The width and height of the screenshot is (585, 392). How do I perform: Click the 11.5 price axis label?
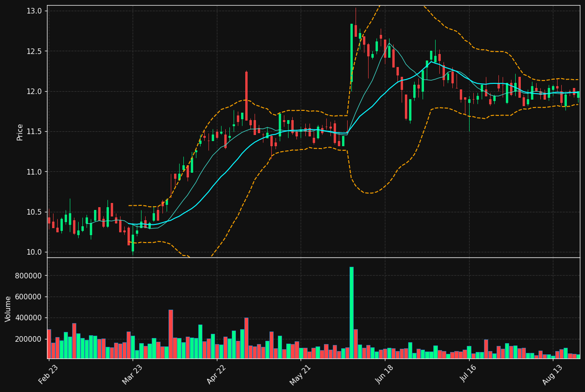[35, 132]
